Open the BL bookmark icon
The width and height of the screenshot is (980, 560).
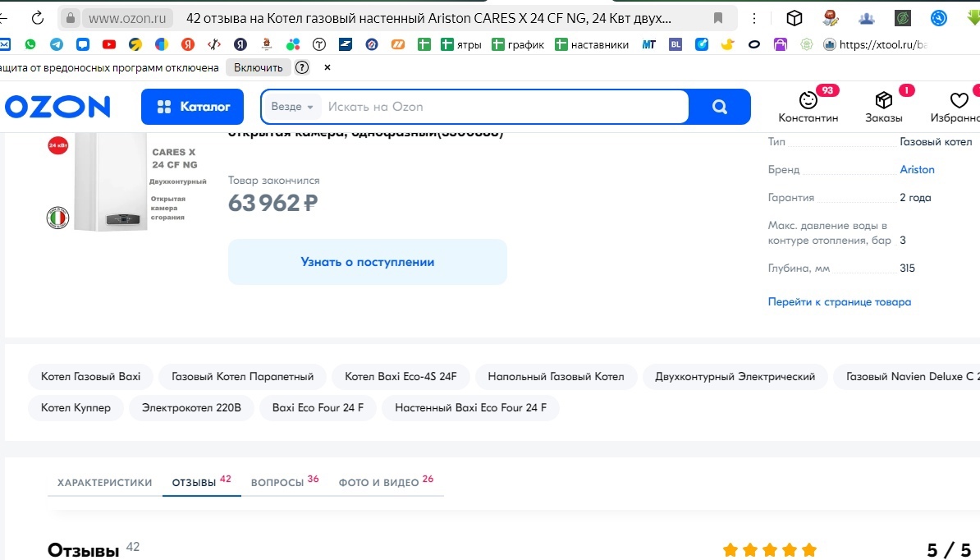pyautogui.click(x=675, y=44)
